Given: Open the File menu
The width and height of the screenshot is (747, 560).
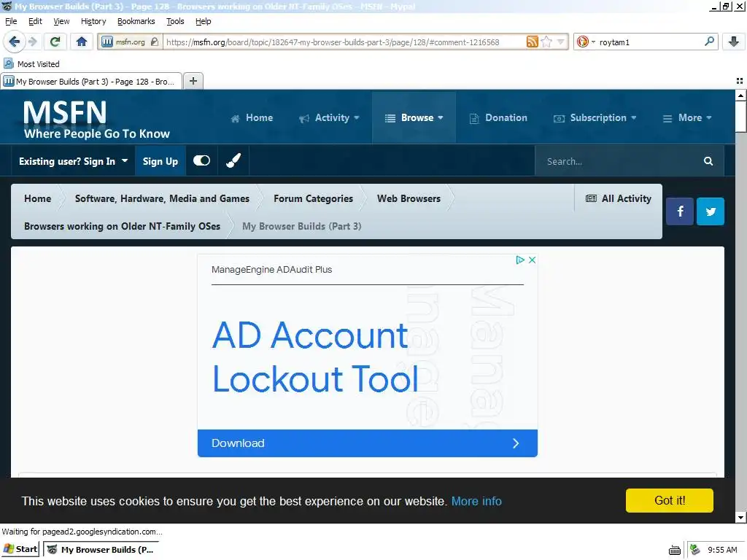Looking at the screenshot, I should click(11, 21).
